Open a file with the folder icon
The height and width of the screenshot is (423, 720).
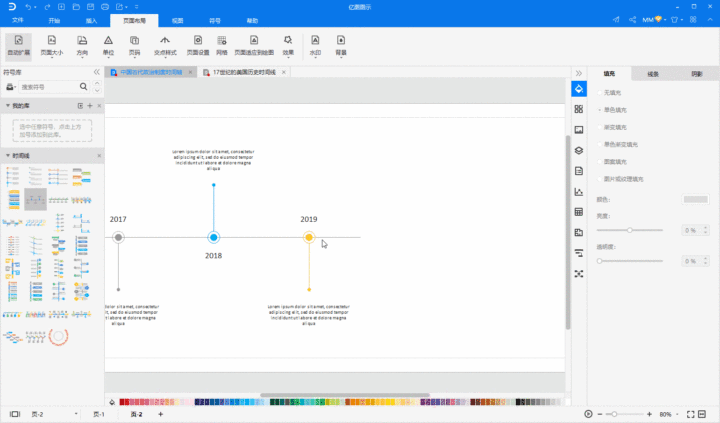76,7
